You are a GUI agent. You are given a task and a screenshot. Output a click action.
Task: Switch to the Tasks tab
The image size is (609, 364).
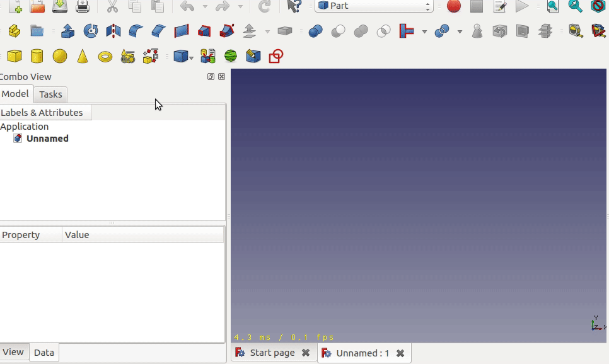pos(50,94)
